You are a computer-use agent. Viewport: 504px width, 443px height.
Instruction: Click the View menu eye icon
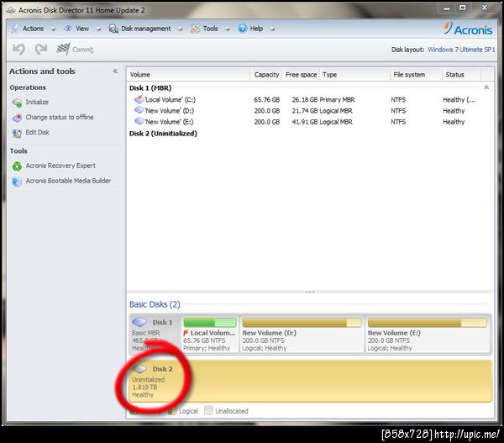(x=68, y=29)
